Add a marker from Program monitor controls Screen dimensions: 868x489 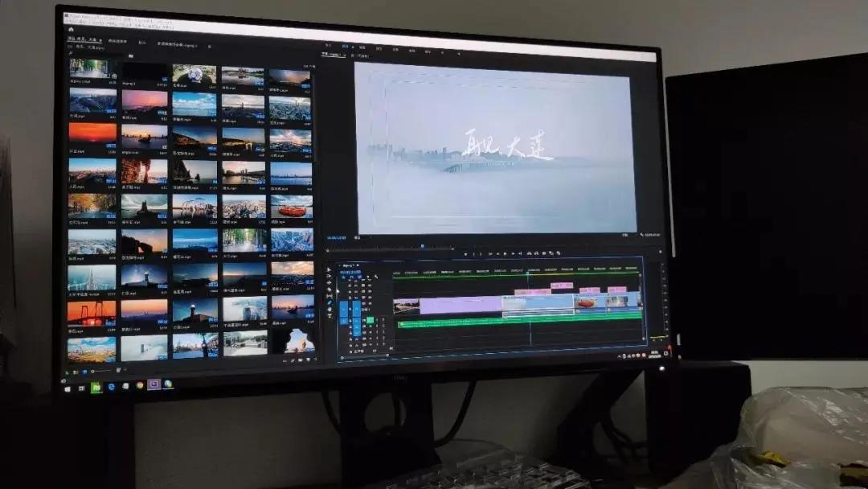(465, 253)
